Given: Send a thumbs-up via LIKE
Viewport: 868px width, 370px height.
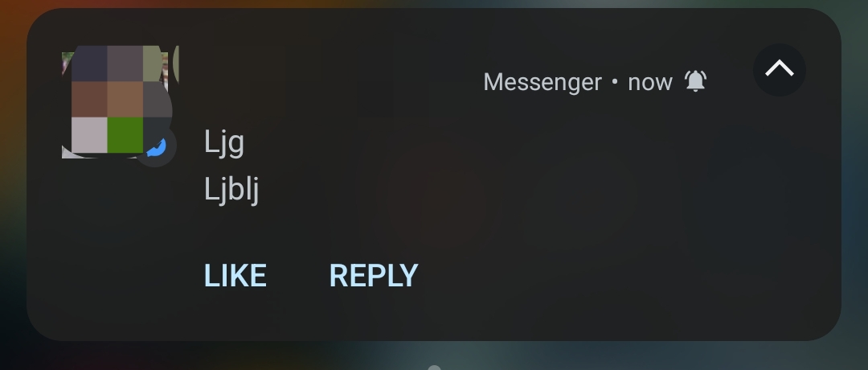Looking at the screenshot, I should click(x=235, y=275).
